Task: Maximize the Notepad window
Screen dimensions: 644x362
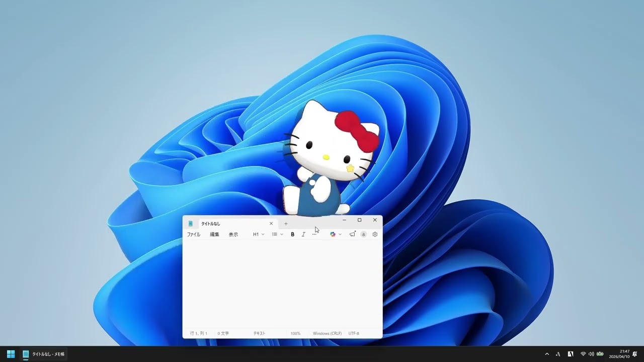Action: point(359,220)
